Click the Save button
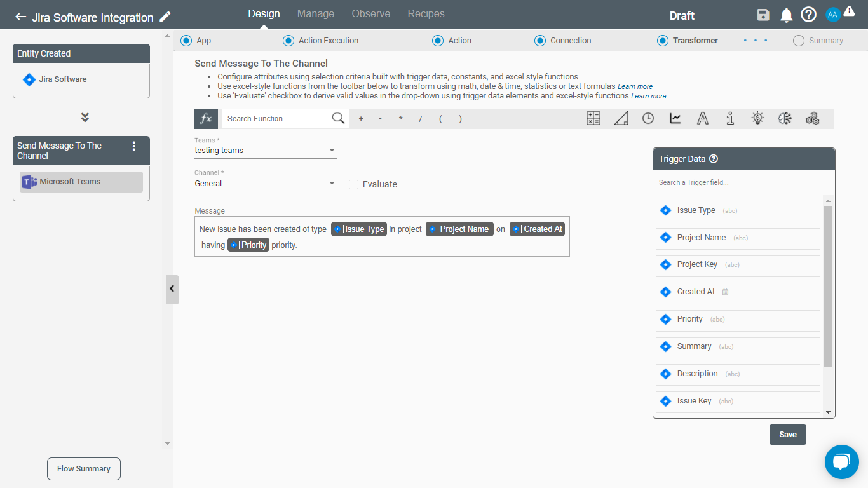 788,435
